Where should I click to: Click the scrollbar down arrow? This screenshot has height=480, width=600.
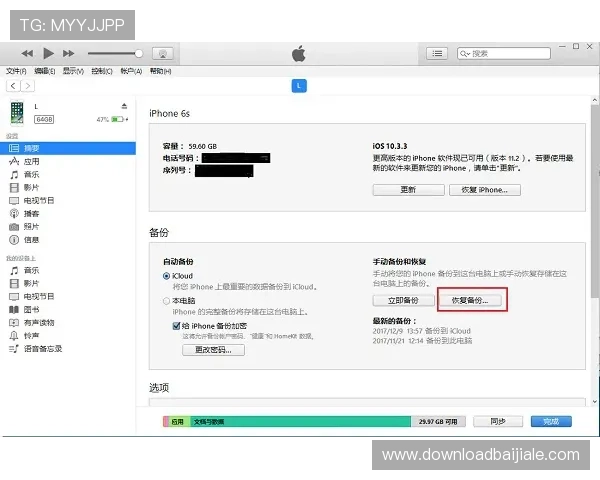595,402
